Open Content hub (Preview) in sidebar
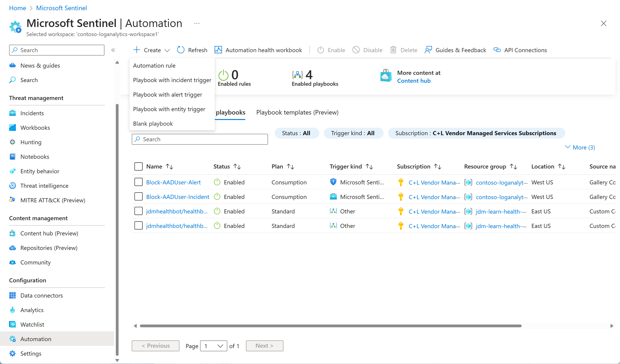620x364 pixels. (x=49, y=234)
